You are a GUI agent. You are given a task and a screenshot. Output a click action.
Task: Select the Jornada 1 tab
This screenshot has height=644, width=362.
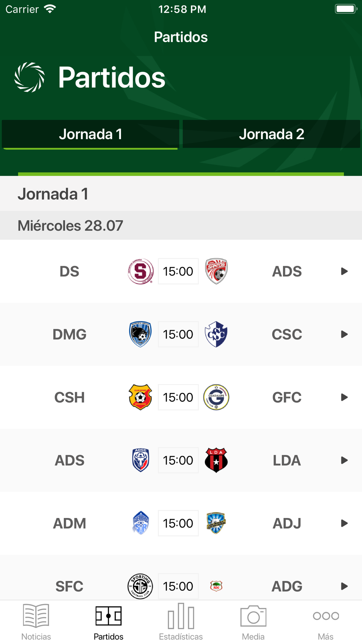coord(90,134)
